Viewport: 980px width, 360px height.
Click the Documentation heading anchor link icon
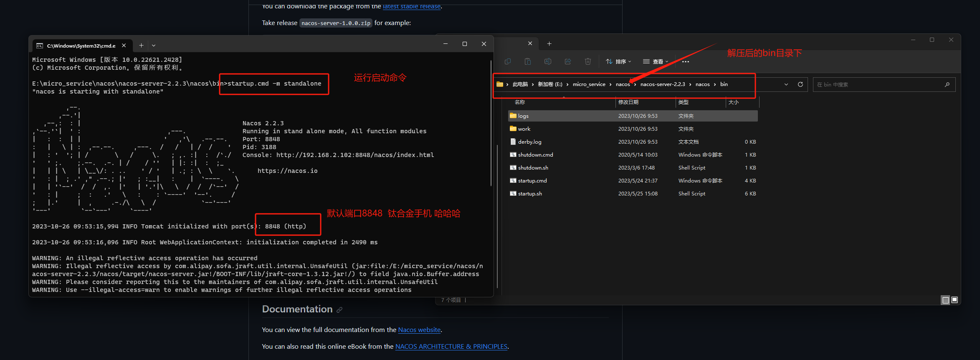[339, 310]
